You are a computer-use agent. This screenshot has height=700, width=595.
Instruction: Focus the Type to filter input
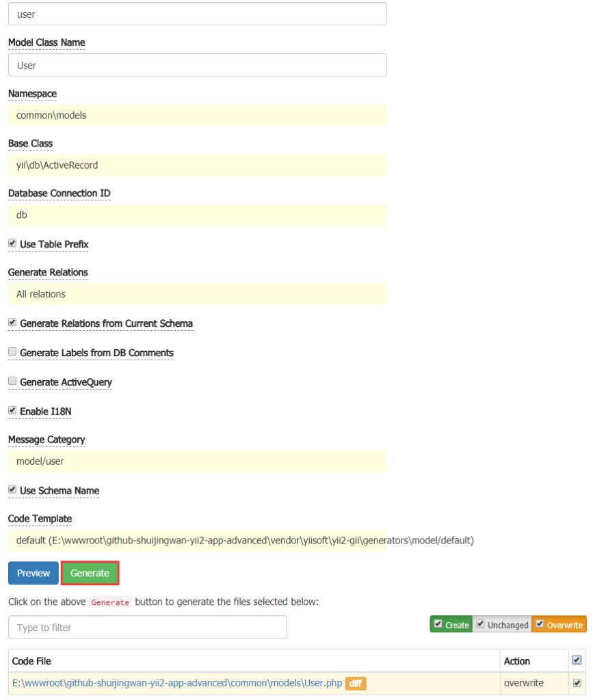click(x=147, y=627)
